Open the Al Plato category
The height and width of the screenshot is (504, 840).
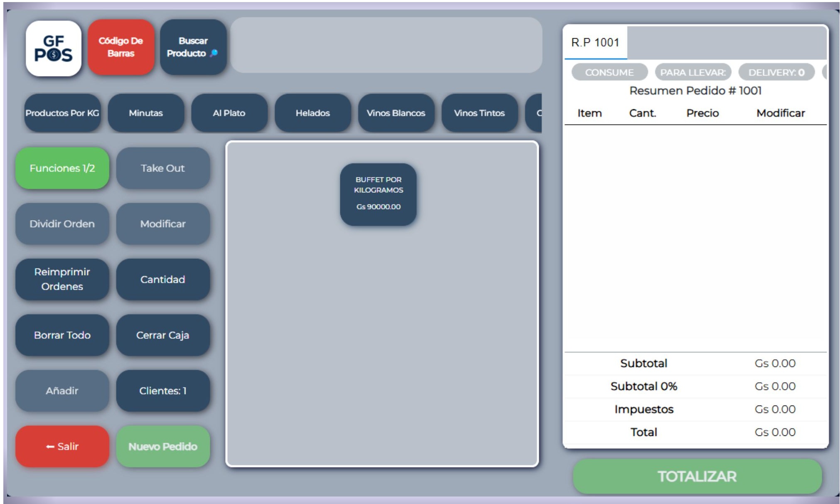pyautogui.click(x=229, y=113)
